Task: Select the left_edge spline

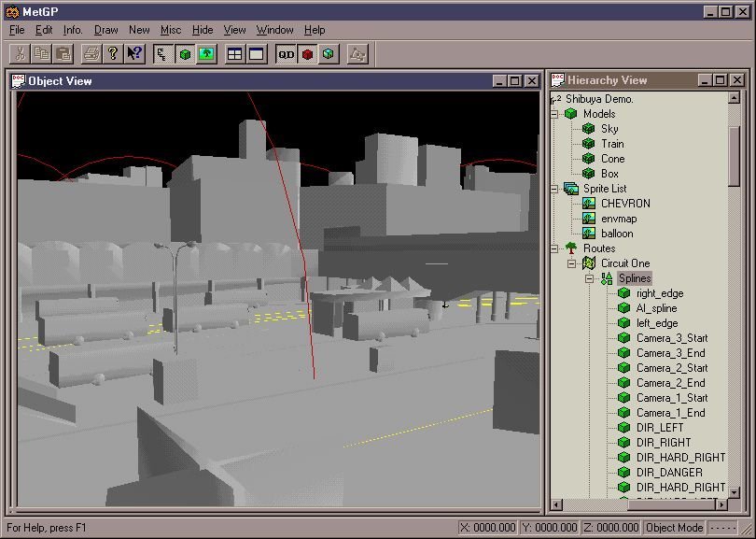Action: pyautogui.click(x=657, y=323)
